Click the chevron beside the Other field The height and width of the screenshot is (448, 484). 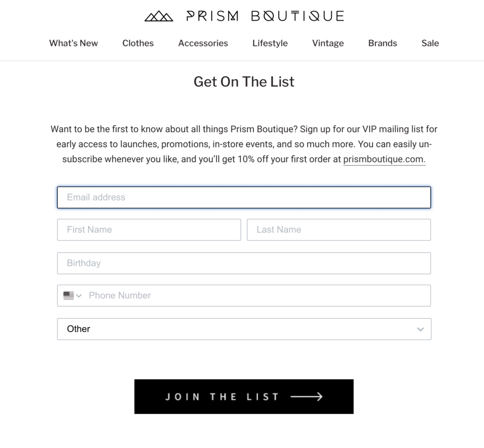[420, 329]
